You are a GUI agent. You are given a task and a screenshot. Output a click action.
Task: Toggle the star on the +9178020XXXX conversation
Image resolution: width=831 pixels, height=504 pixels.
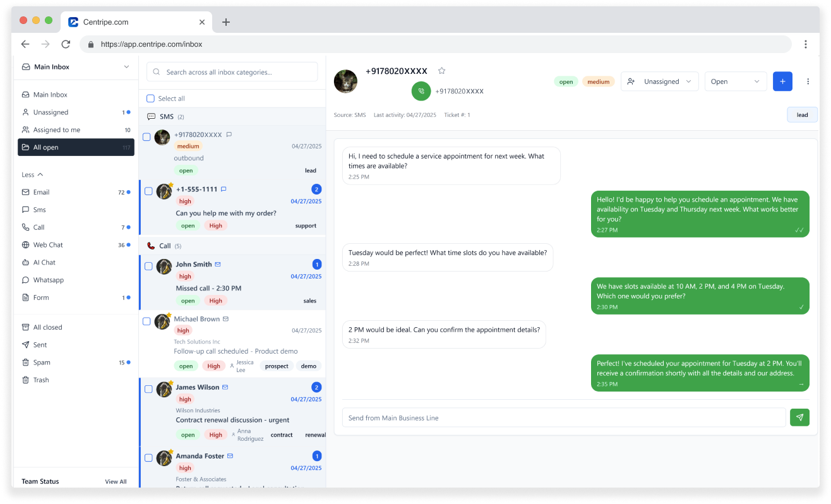point(441,71)
